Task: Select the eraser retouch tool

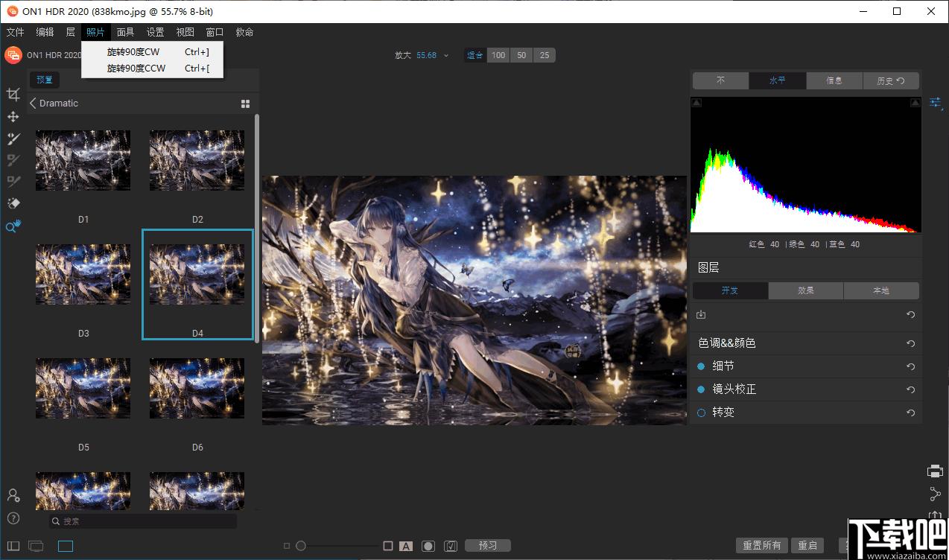Action: tap(13, 203)
